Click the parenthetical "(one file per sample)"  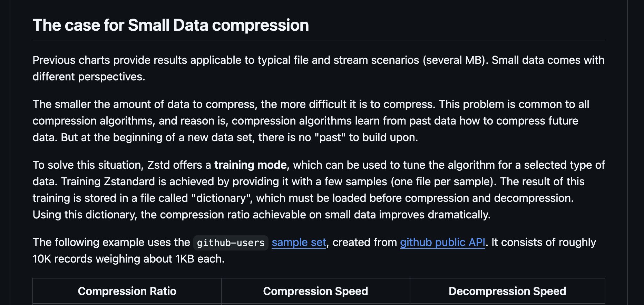tap(443, 181)
